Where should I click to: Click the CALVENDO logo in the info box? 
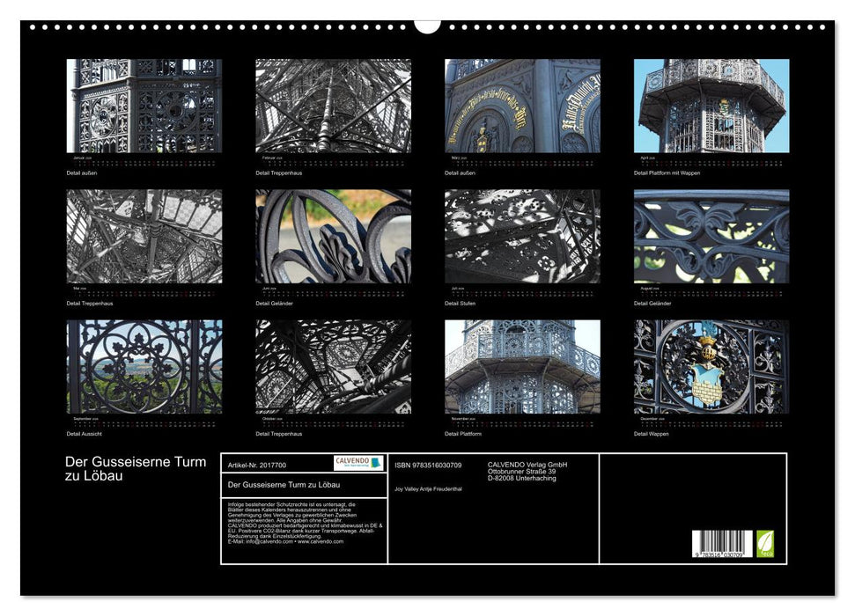[x=358, y=463]
